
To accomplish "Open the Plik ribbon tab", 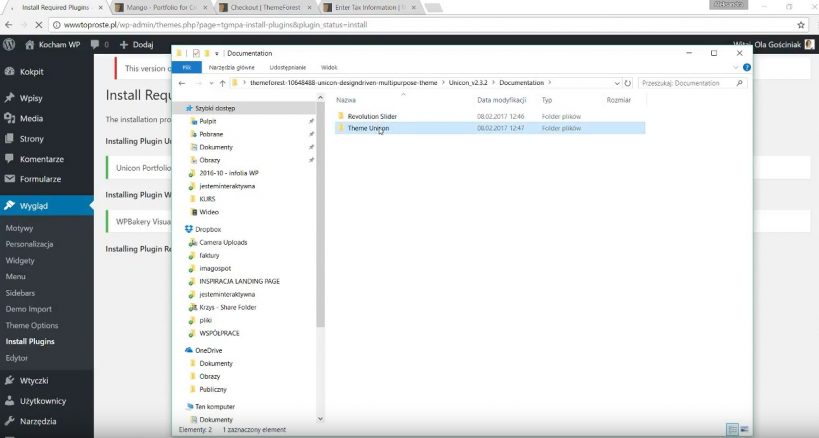I will point(186,67).
